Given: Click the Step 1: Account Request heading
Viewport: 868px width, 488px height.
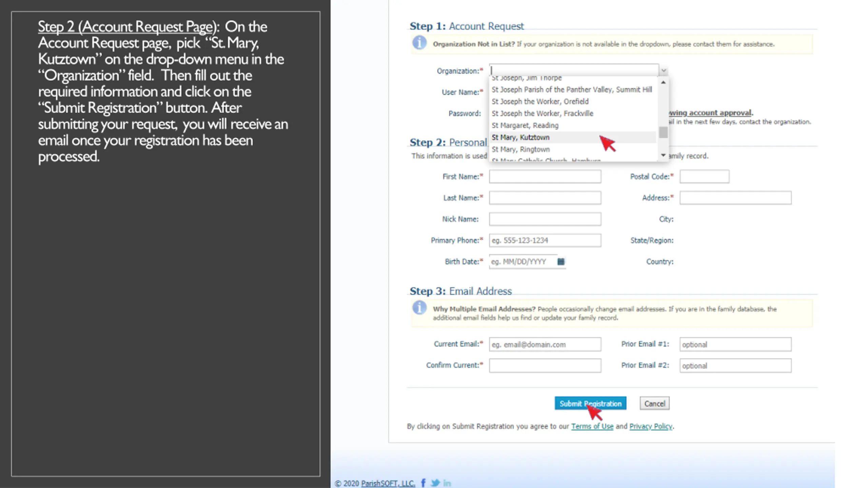Looking at the screenshot, I should coord(467,26).
